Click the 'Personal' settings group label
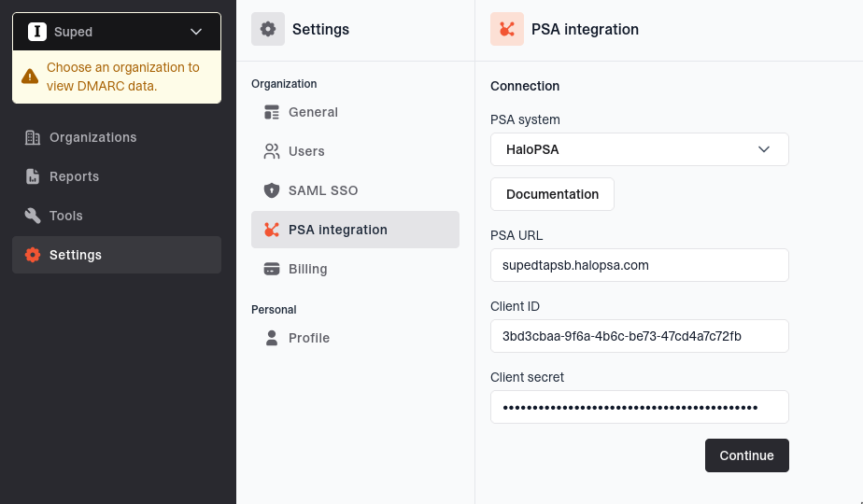Viewport: 863px width, 504px height. pyautogui.click(x=274, y=309)
